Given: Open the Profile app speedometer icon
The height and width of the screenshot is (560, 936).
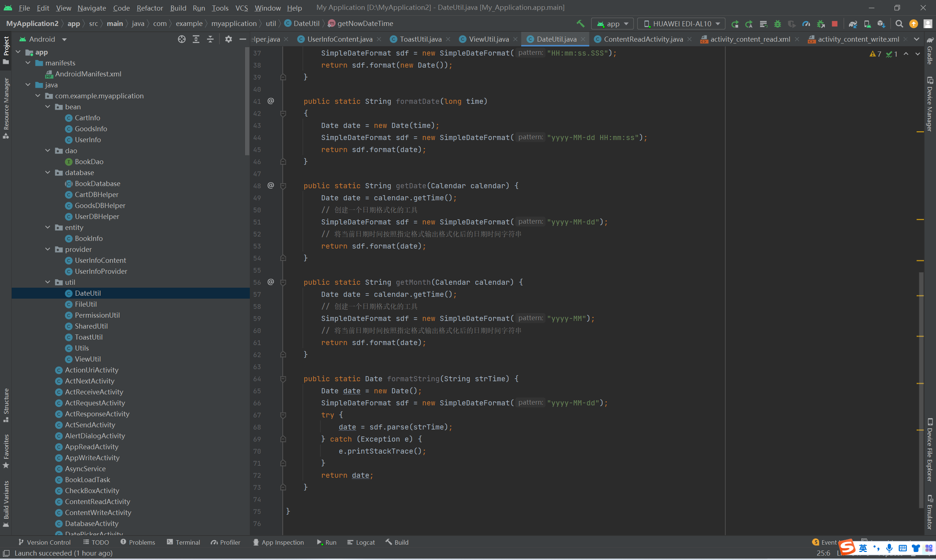Looking at the screenshot, I should point(806,24).
